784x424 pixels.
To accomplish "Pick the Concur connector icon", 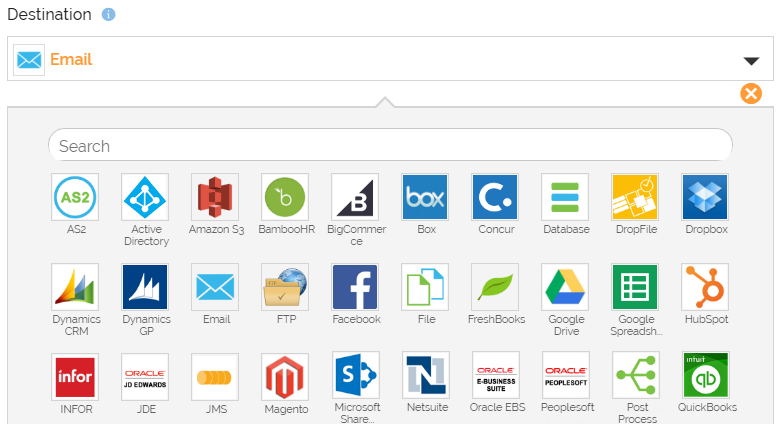I will pos(495,197).
